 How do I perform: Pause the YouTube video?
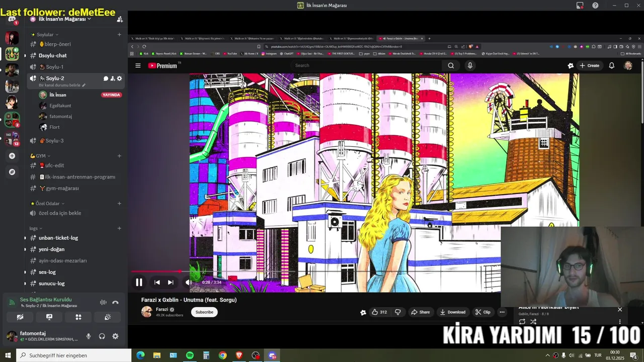139,283
